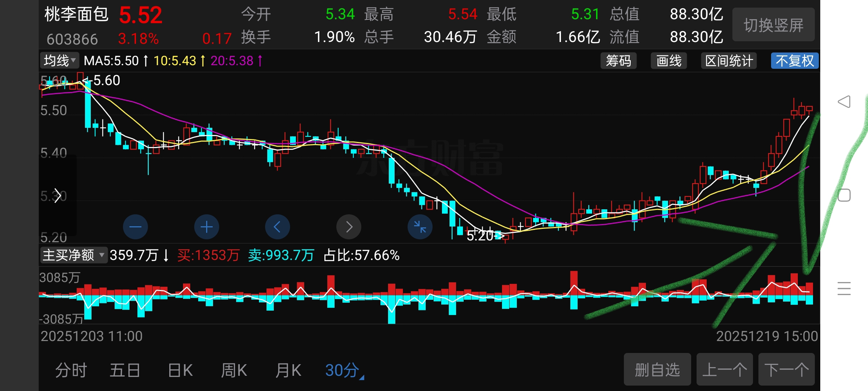Switch to 日K tab
Viewport: 868px width, 391px height.
pos(180,370)
